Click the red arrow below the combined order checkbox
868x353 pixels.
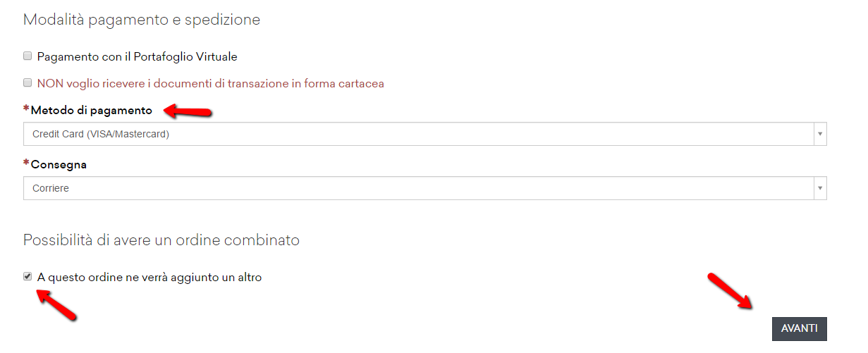(56, 305)
